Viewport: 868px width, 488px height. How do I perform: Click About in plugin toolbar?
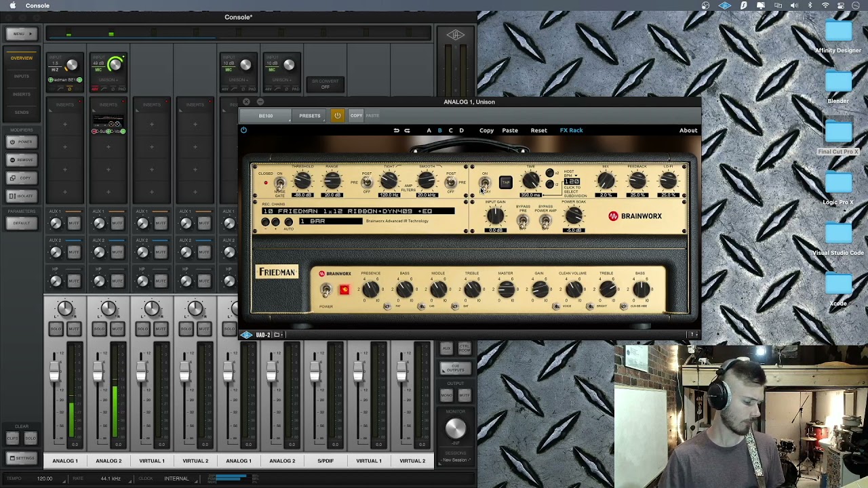point(688,130)
